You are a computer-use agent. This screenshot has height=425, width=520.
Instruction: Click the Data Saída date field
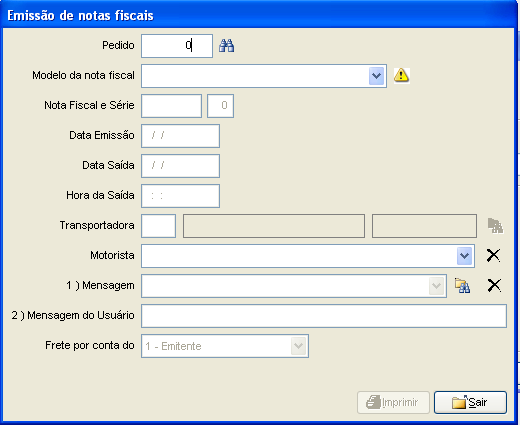point(180,166)
